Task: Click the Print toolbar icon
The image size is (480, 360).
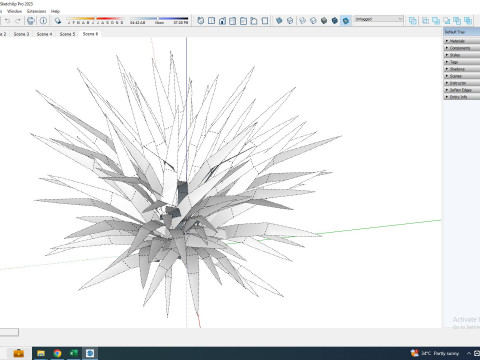Action: click(x=31, y=21)
